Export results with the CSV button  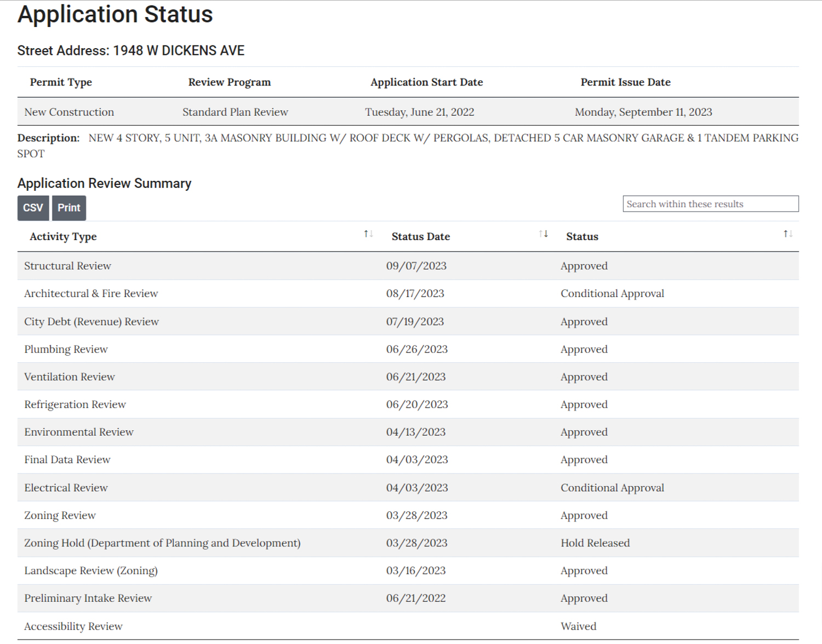point(33,208)
